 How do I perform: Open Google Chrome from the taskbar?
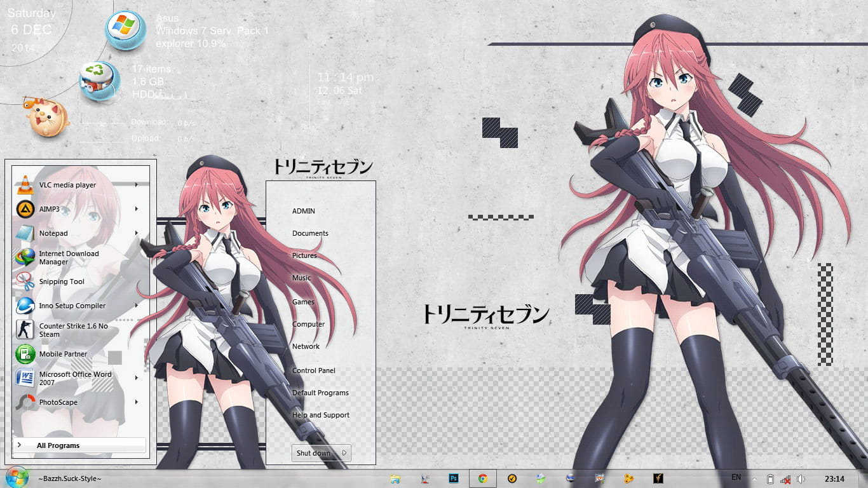point(483,478)
